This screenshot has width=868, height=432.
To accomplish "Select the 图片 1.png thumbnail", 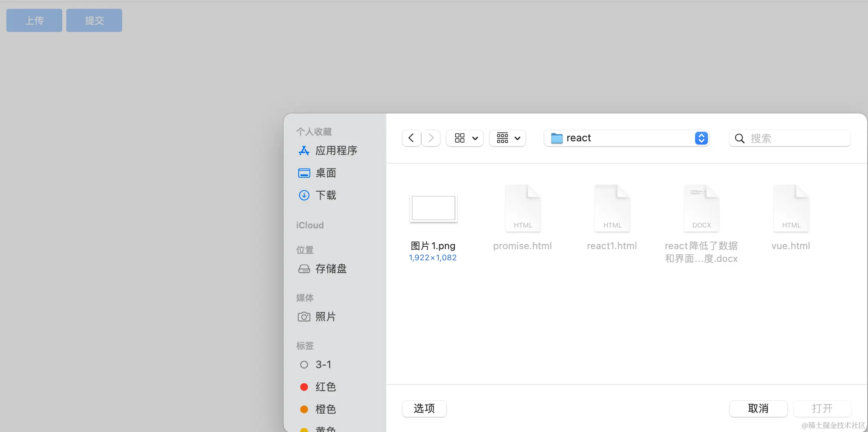I will (x=433, y=208).
